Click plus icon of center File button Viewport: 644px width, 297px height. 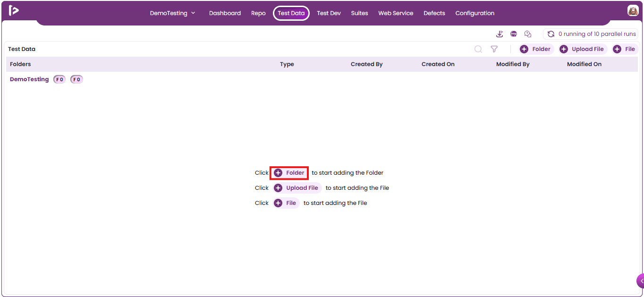(278, 203)
